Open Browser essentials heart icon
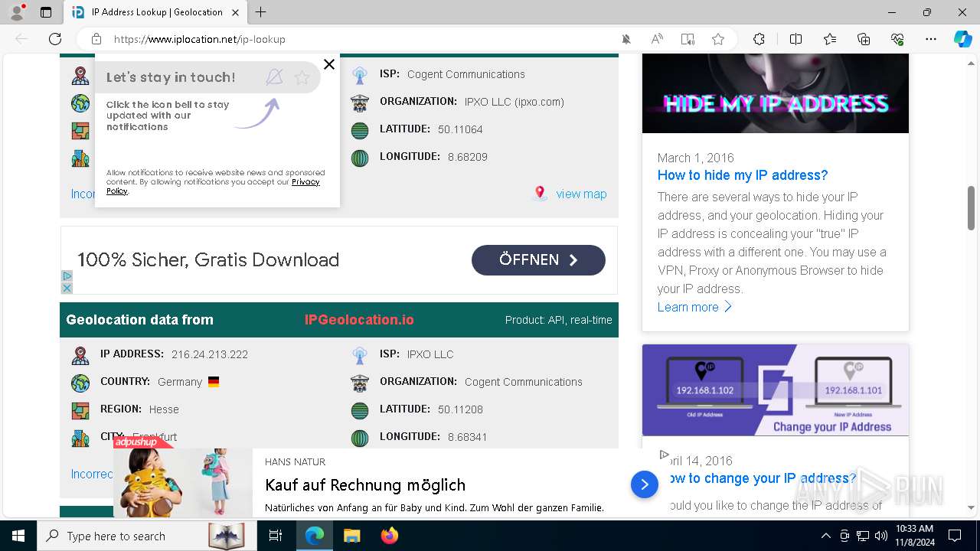The width and height of the screenshot is (980, 551). (897, 39)
